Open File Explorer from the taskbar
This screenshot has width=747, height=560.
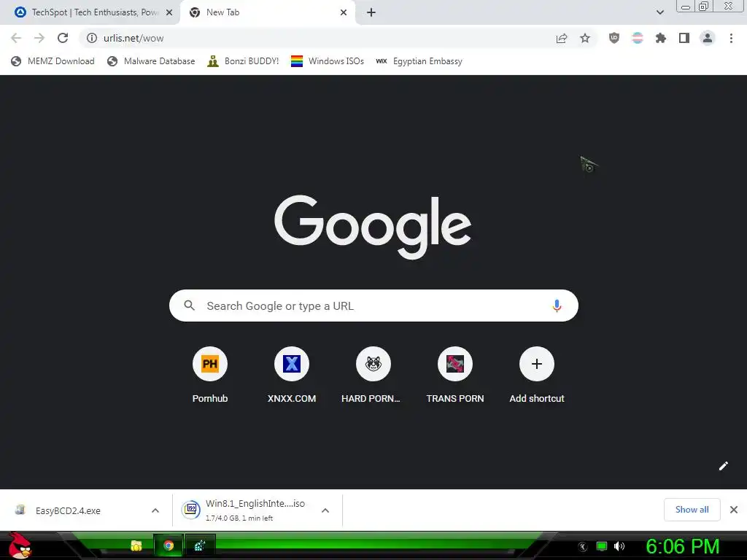[136, 545]
